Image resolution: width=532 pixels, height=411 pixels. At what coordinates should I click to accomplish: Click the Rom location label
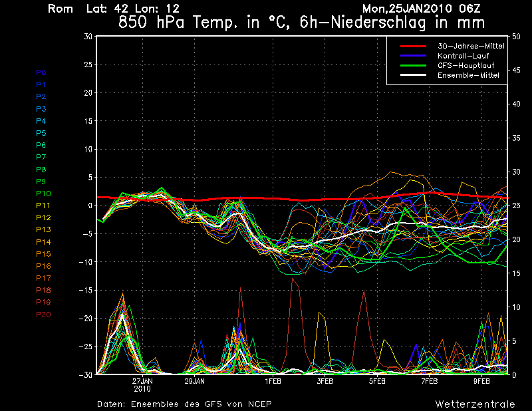pos(61,9)
